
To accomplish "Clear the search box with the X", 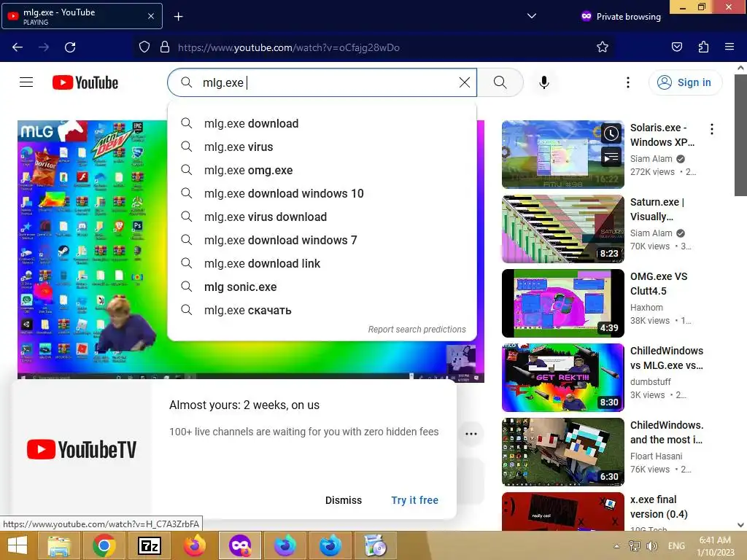I will [465, 82].
